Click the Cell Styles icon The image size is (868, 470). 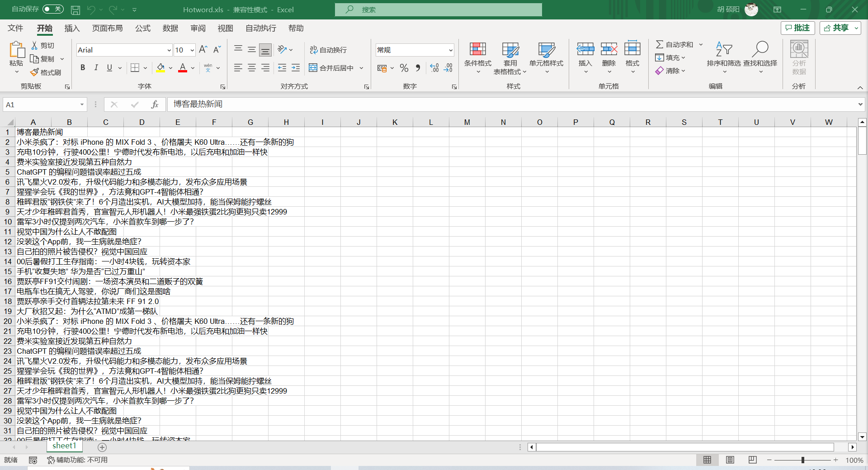[547, 49]
